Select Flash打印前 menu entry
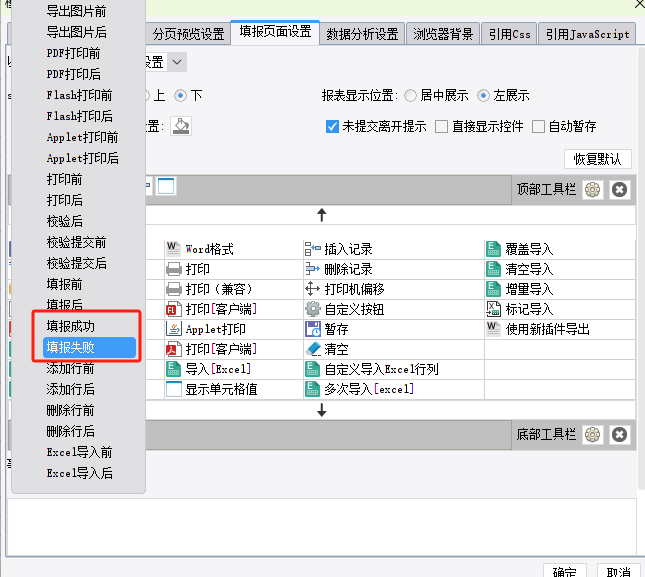Screen dimensions: 645x577 tap(79, 95)
